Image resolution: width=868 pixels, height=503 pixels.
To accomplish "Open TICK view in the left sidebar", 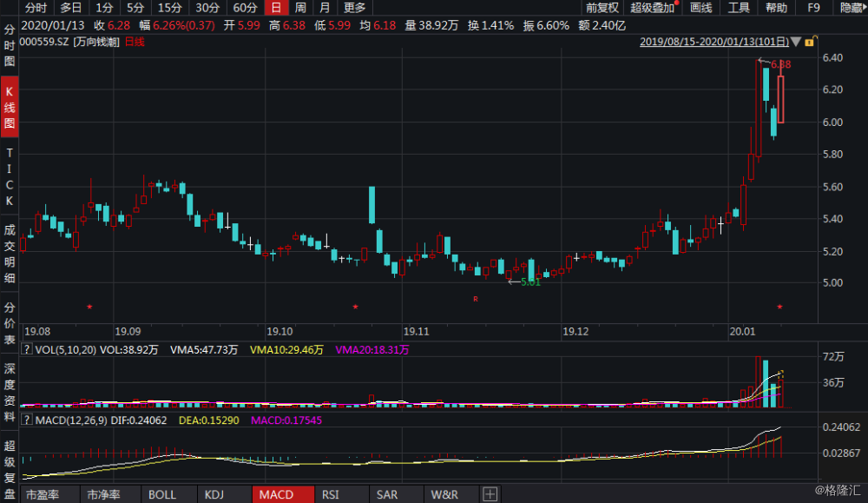I will point(10,176).
